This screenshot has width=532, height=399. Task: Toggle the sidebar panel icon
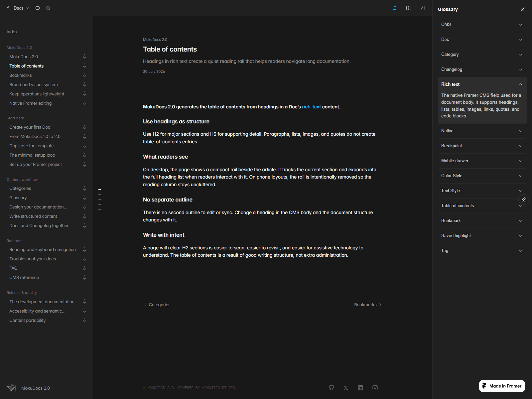(38, 8)
